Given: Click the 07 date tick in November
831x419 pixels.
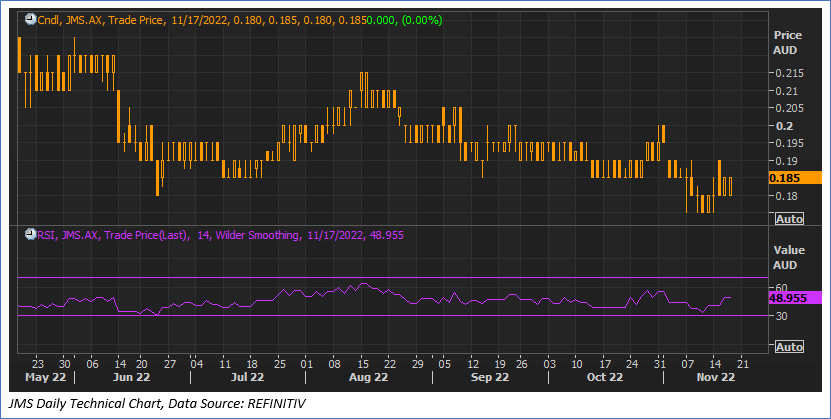Looking at the screenshot, I should [x=687, y=364].
